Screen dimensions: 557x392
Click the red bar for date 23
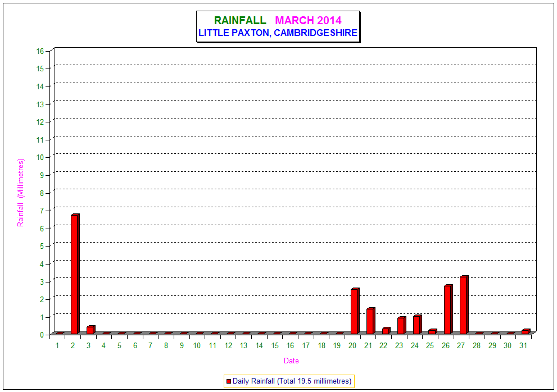coord(401,325)
